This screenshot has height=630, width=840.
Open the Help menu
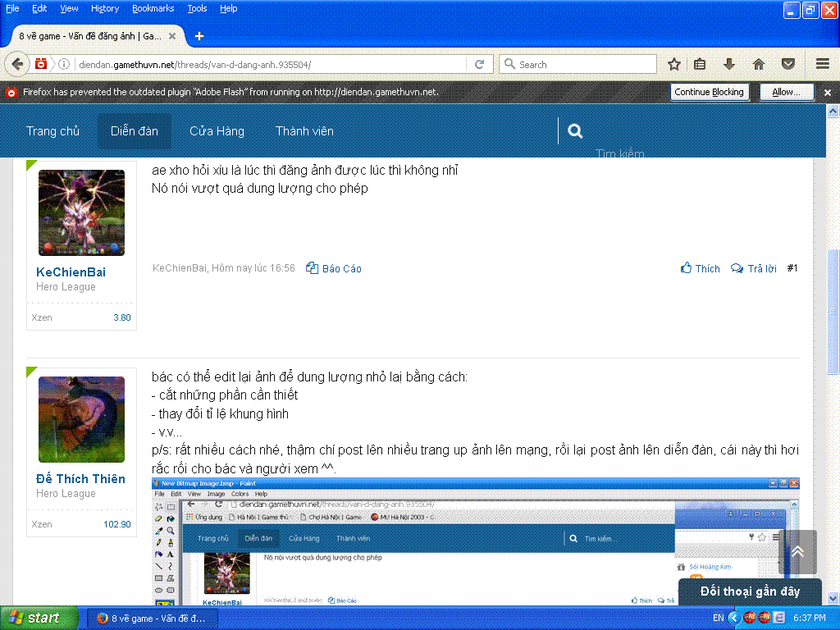229,8
